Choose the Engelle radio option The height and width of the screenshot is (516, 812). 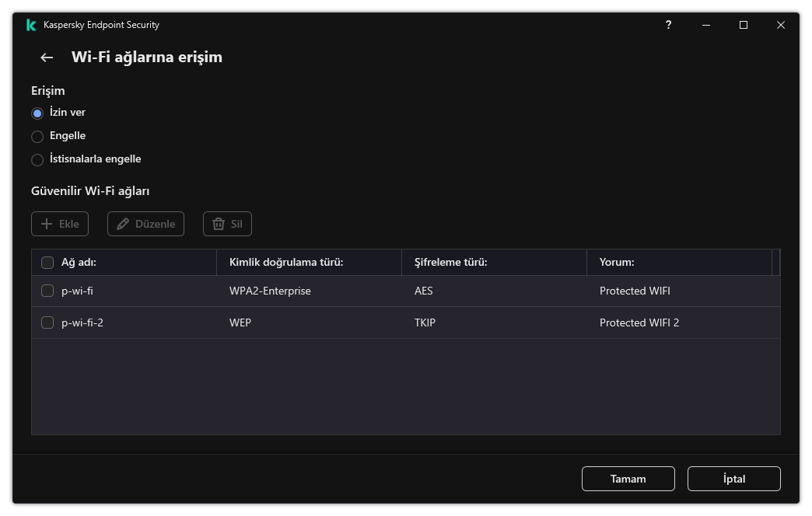pyautogui.click(x=37, y=136)
